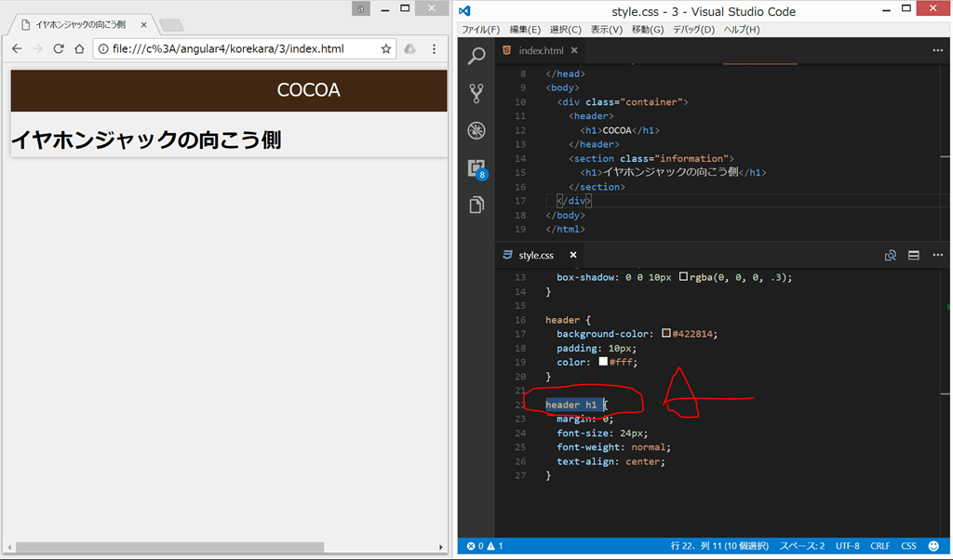This screenshot has height=560, width=953.
Task: Open a new Chrome tab
Action: 171,25
